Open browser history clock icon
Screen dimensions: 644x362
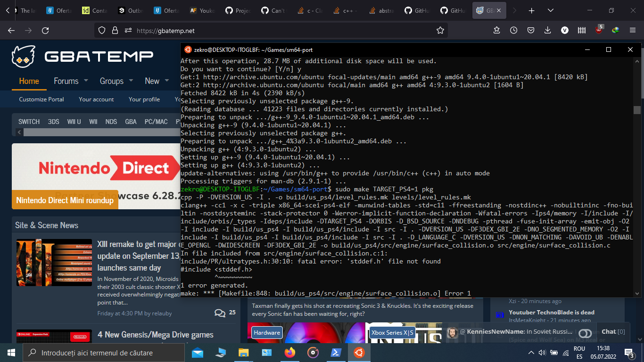pyautogui.click(x=514, y=30)
